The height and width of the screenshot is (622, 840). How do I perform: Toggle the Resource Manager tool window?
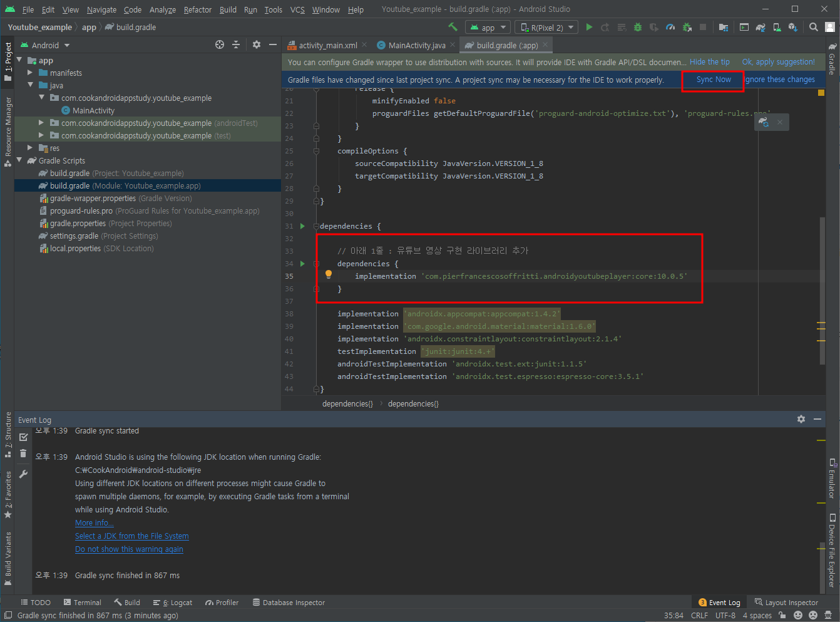[8, 132]
